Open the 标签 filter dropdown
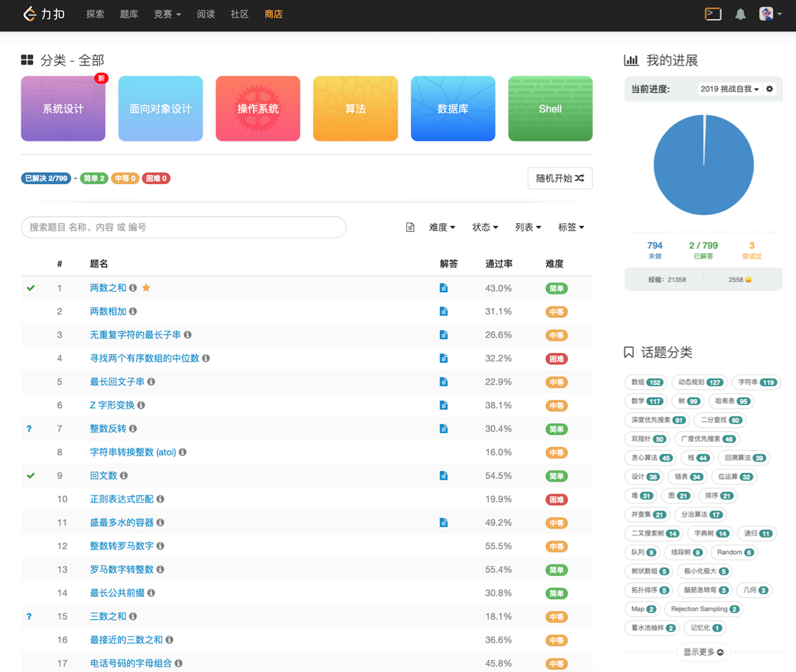This screenshot has height=672, width=796. pyautogui.click(x=571, y=227)
